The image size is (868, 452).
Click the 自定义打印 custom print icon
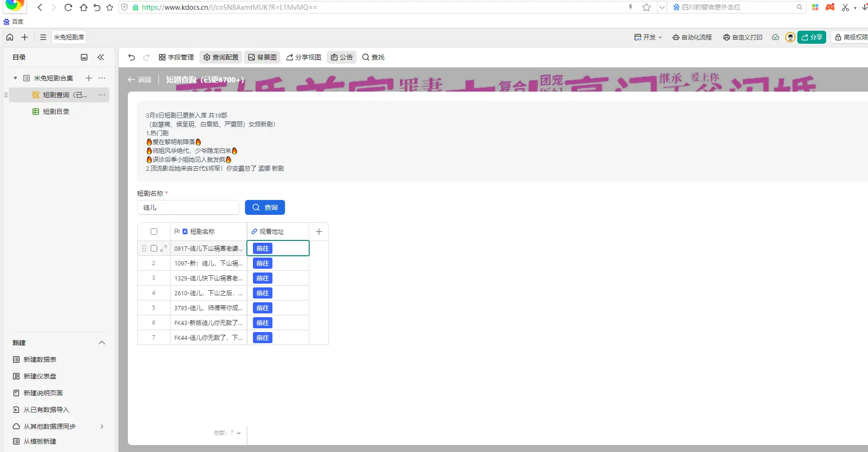742,37
